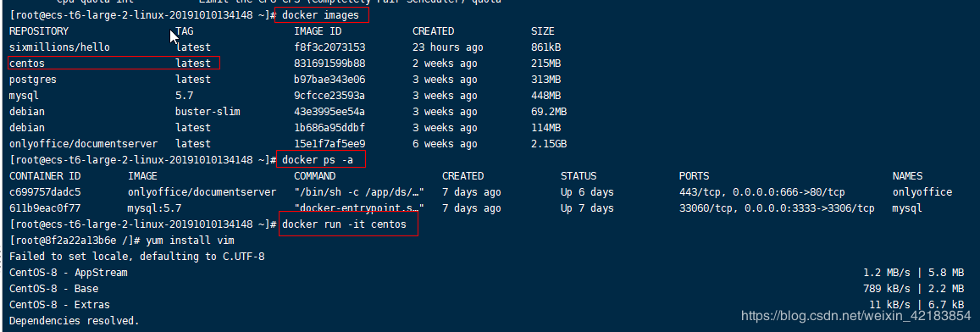This screenshot has width=980, height=332.
Task: Click the 'CentOS-8 - Base' line
Action: tap(53, 289)
